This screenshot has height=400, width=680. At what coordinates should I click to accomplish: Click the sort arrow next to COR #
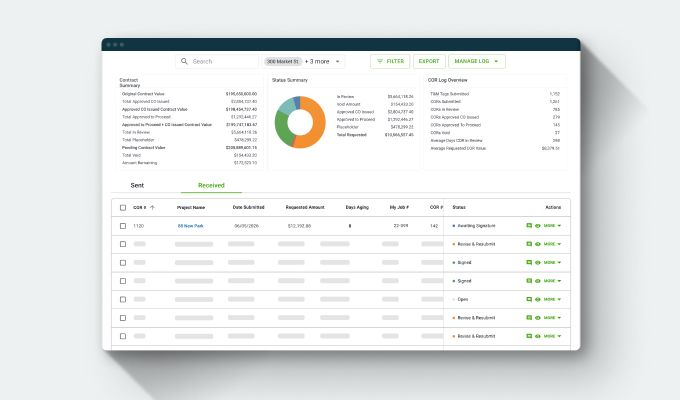pos(152,207)
